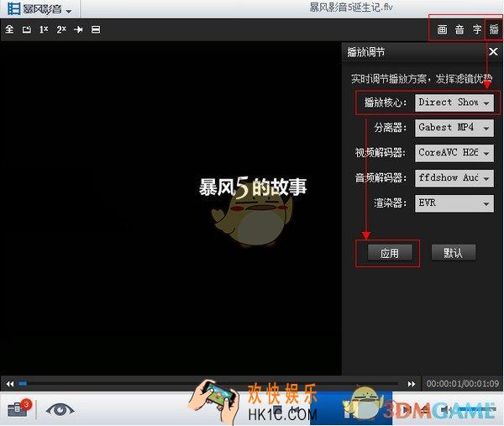Switch to fullscreen with the 全 icon
The image size is (504, 426).
click(x=9, y=29)
